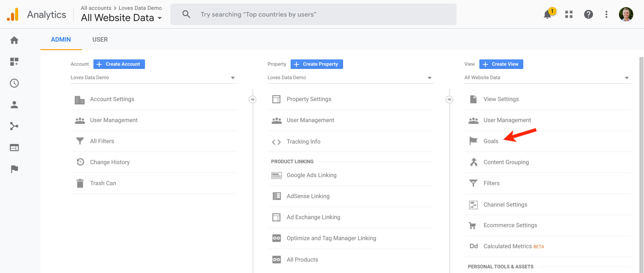Click the notifications bell icon
The width and height of the screenshot is (644, 273).
[x=547, y=14]
